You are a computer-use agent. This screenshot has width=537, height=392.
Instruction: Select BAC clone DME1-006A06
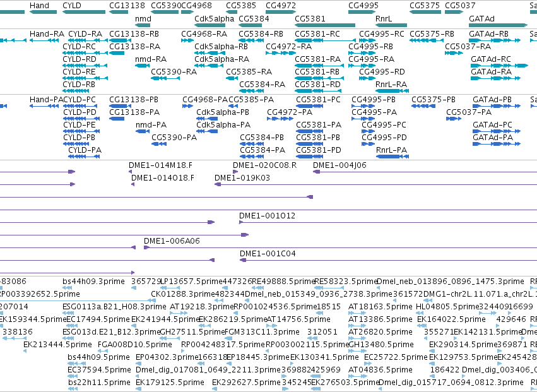[340, 247]
